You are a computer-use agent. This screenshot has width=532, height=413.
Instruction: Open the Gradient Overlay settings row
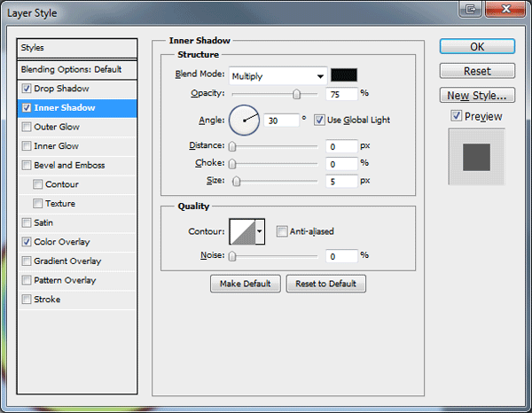pos(77,261)
